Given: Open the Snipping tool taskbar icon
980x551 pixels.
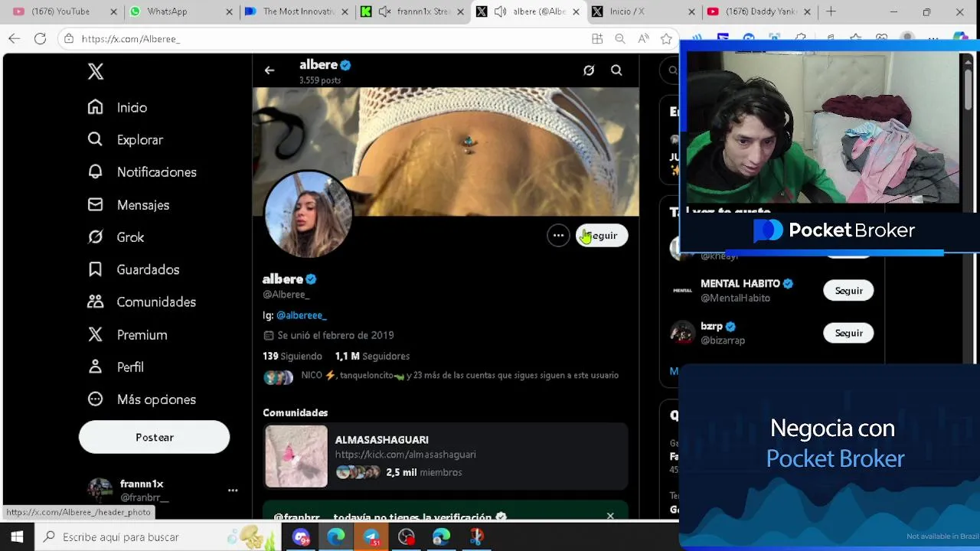Looking at the screenshot, I should pos(476,537).
